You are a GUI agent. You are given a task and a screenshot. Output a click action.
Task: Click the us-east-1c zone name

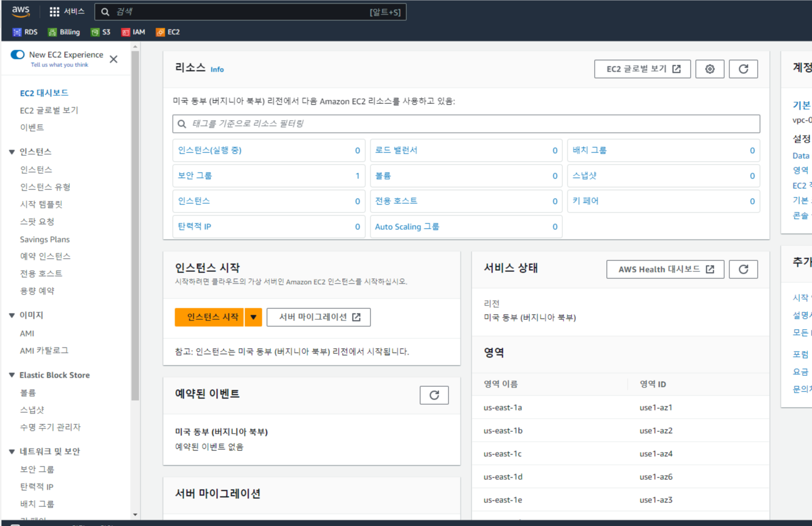pyautogui.click(x=503, y=454)
